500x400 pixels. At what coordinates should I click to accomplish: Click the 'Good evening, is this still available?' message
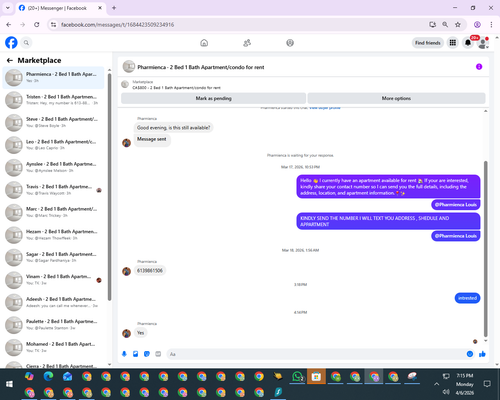[x=173, y=128]
